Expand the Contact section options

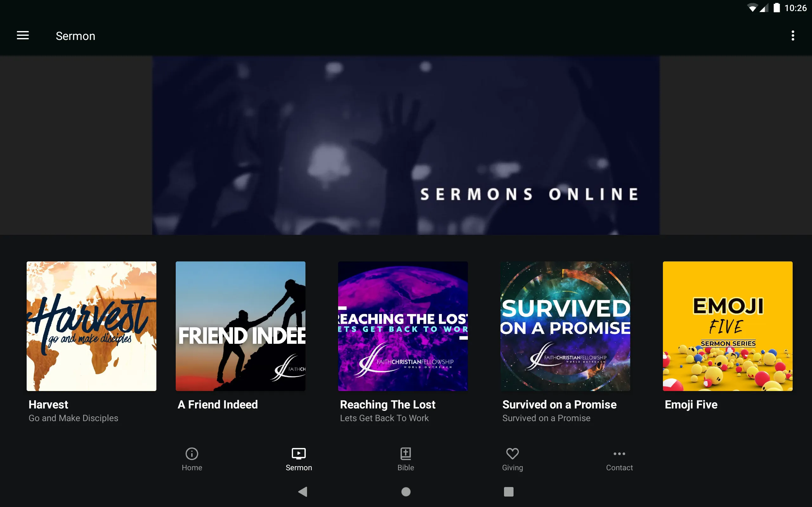point(619,459)
